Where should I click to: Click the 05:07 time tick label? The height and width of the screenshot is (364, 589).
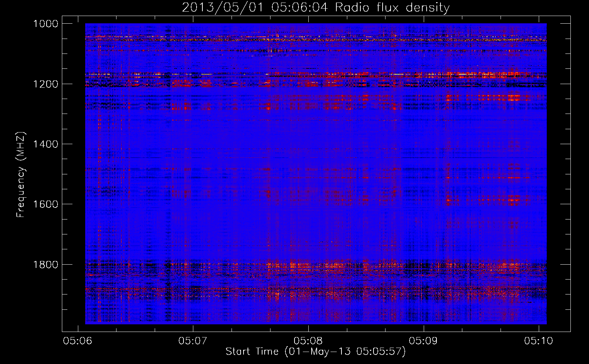193,341
